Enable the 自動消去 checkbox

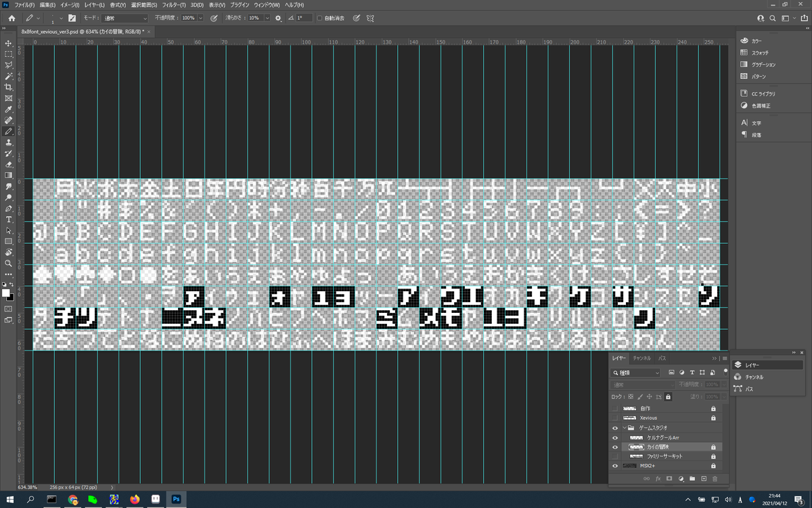(x=319, y=18)
